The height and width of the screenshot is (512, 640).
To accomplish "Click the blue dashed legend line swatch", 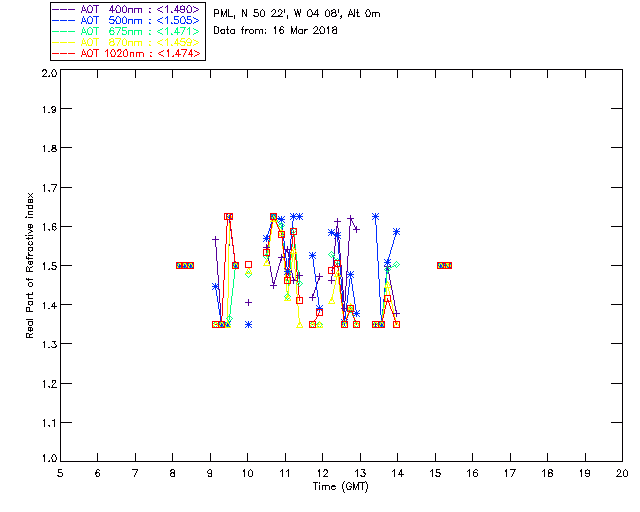I will pyautogui.click(x=64, y=20).
